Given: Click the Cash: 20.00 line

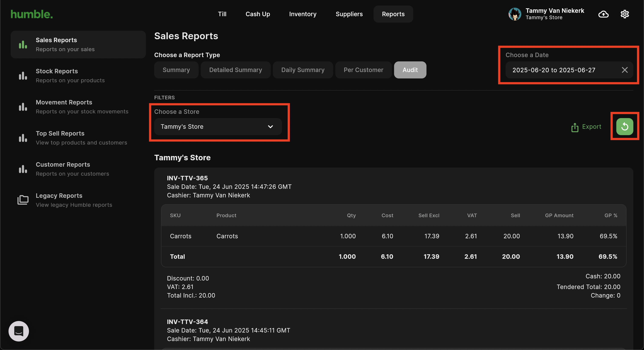Looking at the screenshot, I should (x=603, y=276).
